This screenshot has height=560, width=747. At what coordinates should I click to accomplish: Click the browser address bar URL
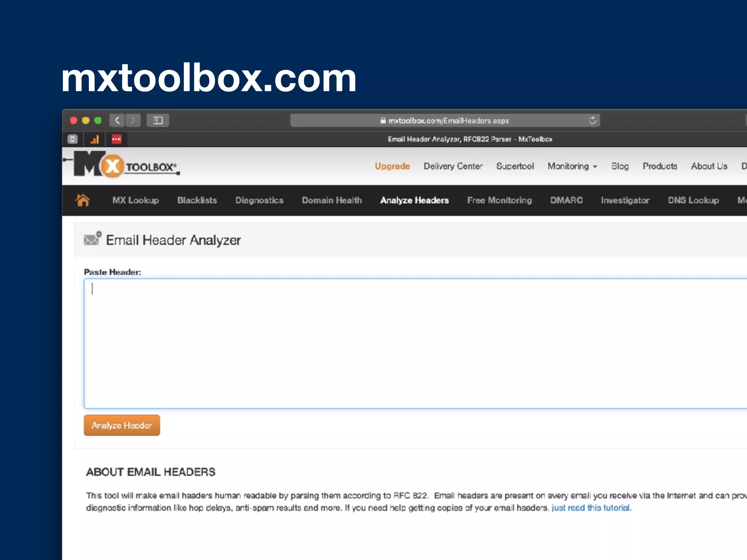(448, 121)
